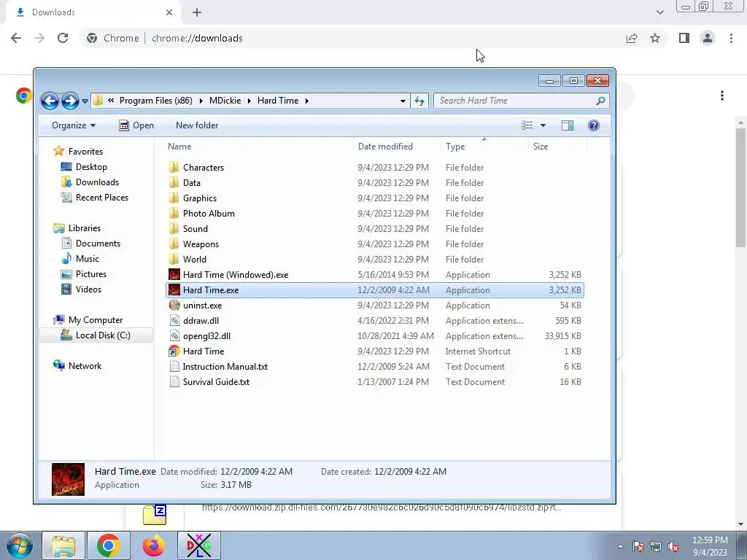Viewport: 747px width, 560px height.
Task: Expand arrow after Hard Time breadcrumb
Action: pyautogui.click(x=306, y=101)
